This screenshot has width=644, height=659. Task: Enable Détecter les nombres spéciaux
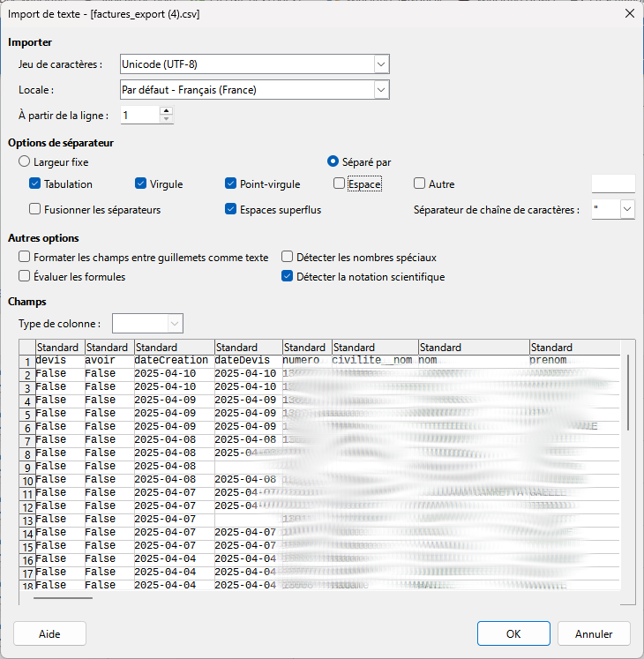(287, 257)
